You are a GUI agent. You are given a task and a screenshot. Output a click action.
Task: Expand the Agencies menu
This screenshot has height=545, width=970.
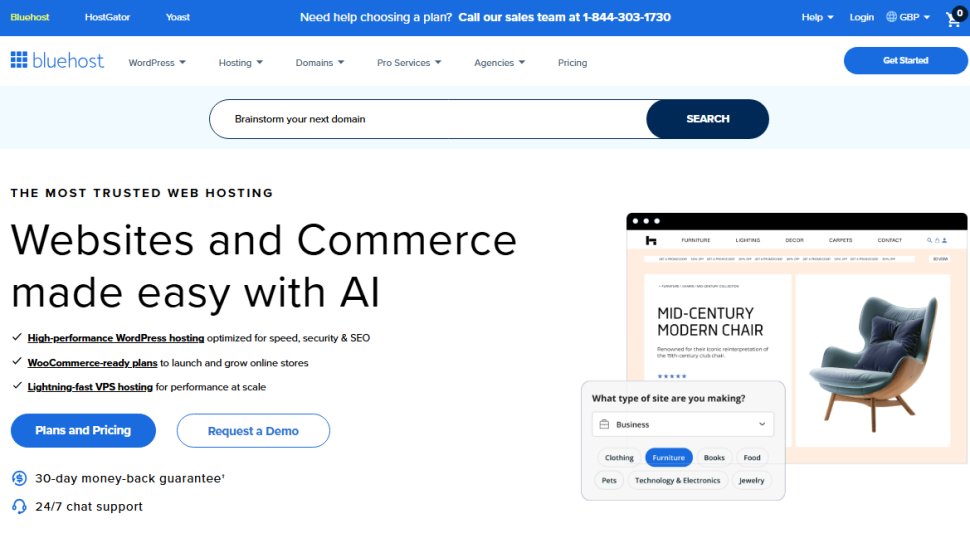(499, 62)
